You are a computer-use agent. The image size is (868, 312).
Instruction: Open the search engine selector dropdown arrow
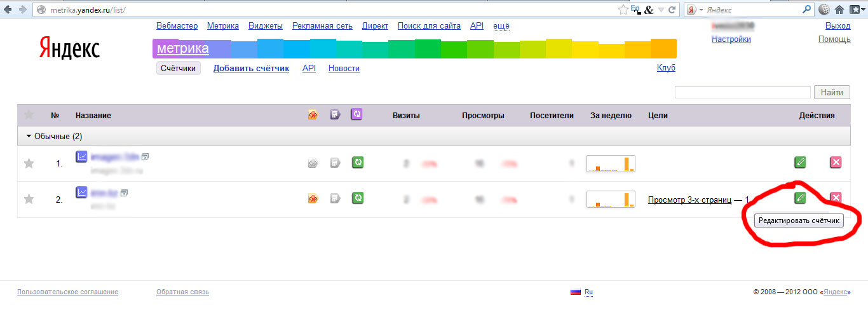click(x=701, y=10)
